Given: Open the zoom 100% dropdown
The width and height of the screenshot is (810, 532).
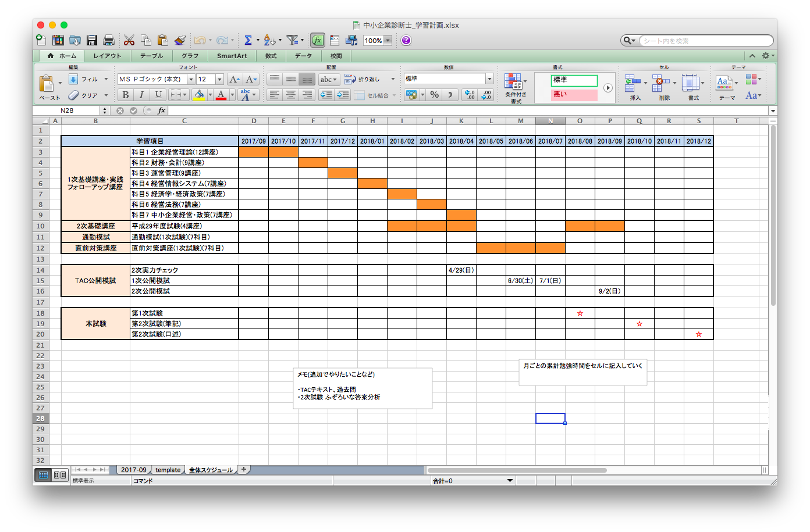Looking at the screenshot, I should tap(388, 40).
